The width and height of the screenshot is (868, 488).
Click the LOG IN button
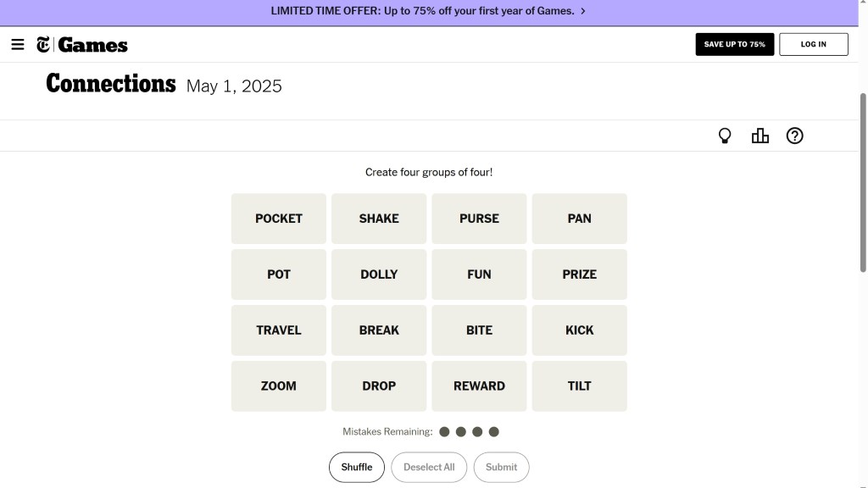coord(813,44)
